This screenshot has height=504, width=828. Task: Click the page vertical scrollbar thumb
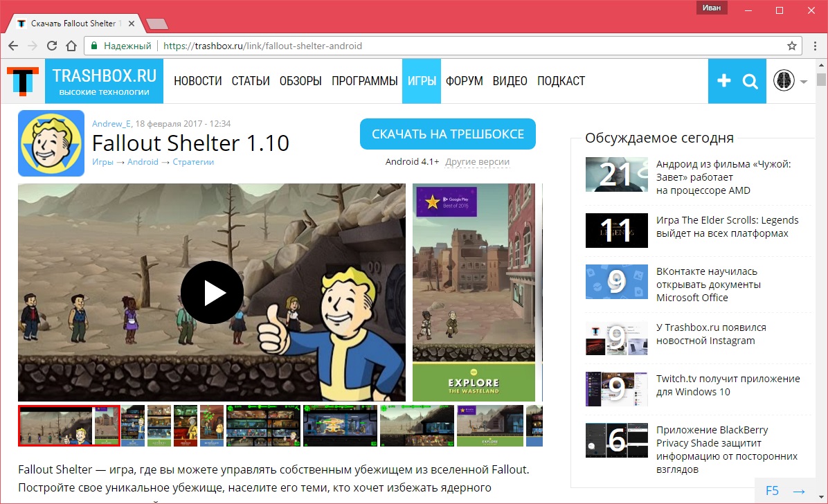click(x=821, y=79)
